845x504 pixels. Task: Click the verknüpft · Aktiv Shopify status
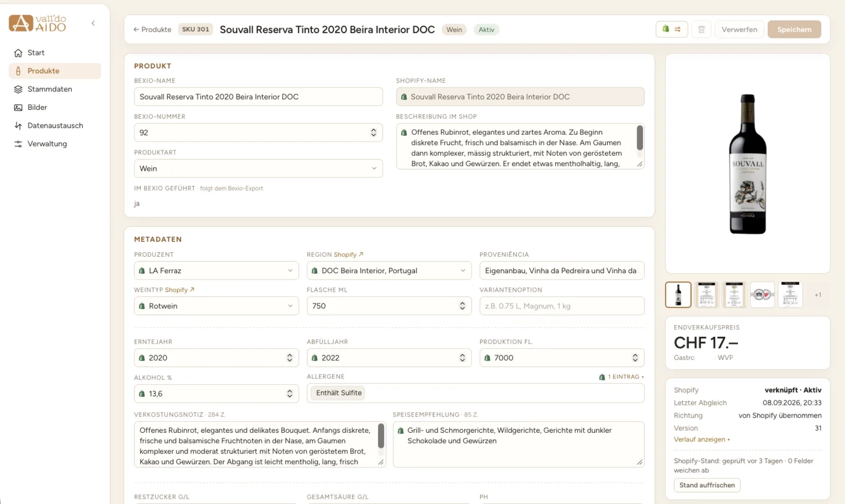tap(793, 390)
